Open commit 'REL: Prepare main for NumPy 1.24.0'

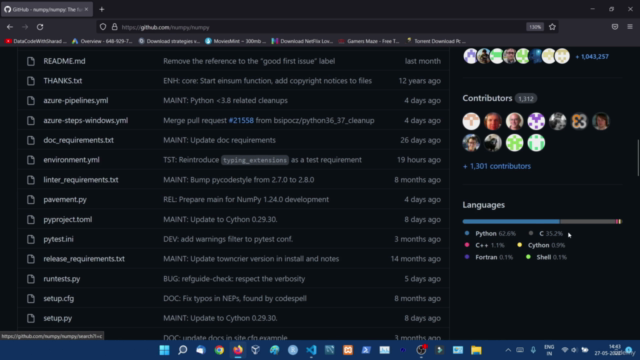(246, 200)
